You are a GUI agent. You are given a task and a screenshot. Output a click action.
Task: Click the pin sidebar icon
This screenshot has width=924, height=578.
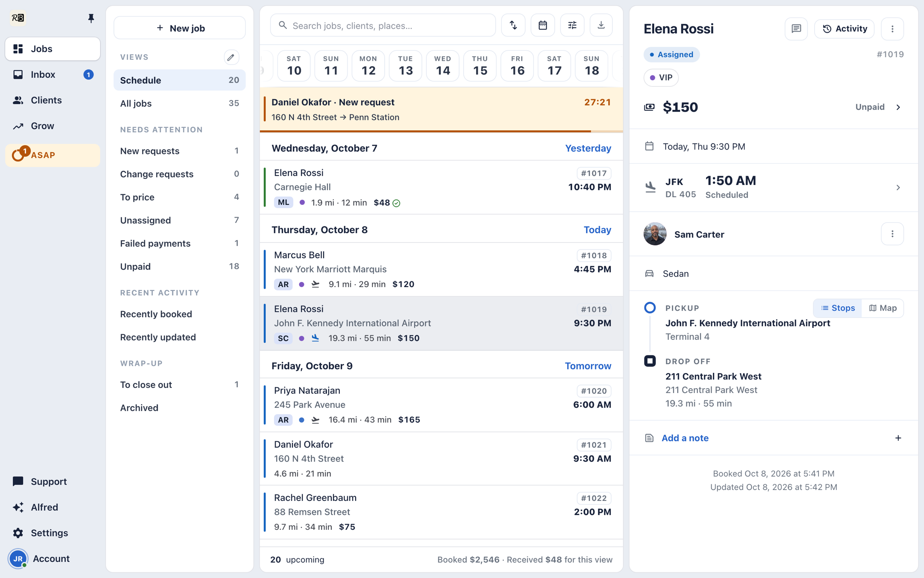tap(91, 18)
